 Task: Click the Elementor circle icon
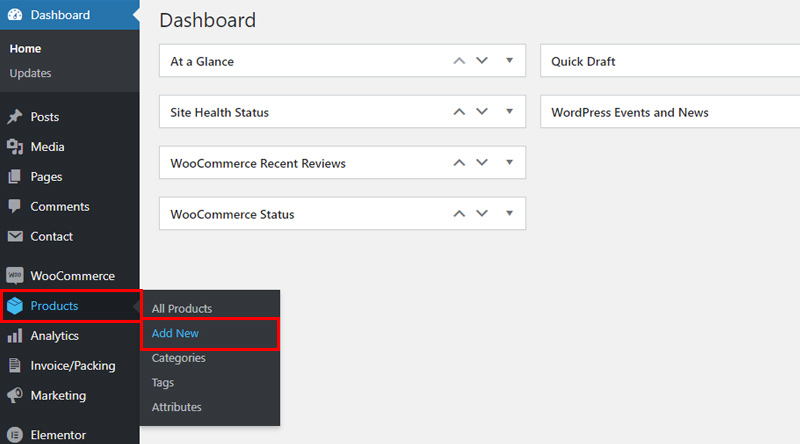coord(15,435)
